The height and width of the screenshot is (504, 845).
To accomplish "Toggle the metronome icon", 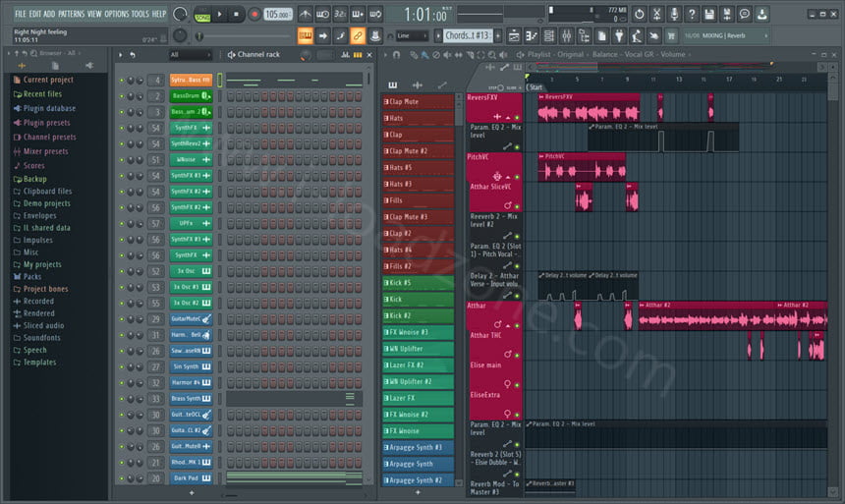I will point(305,15).
